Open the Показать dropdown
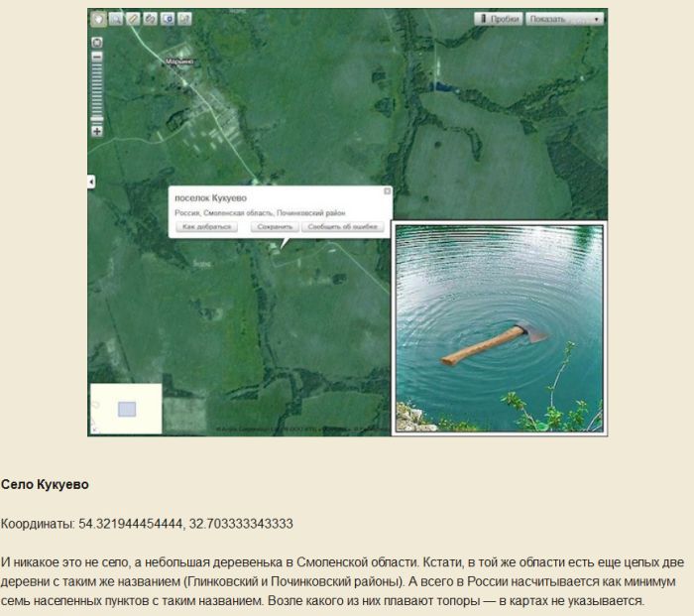This screenshot has width=694, height=616. [x=565, y=19]
